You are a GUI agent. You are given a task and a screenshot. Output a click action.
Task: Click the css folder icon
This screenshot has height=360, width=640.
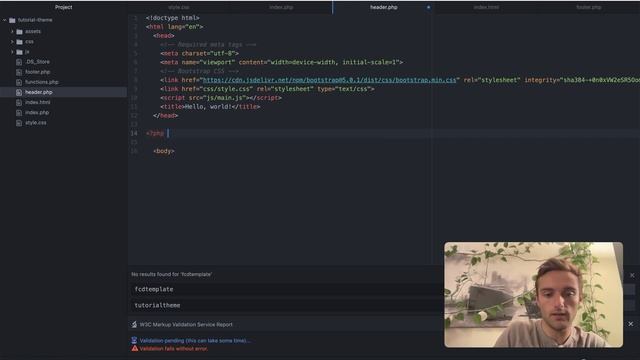[19, 42]
